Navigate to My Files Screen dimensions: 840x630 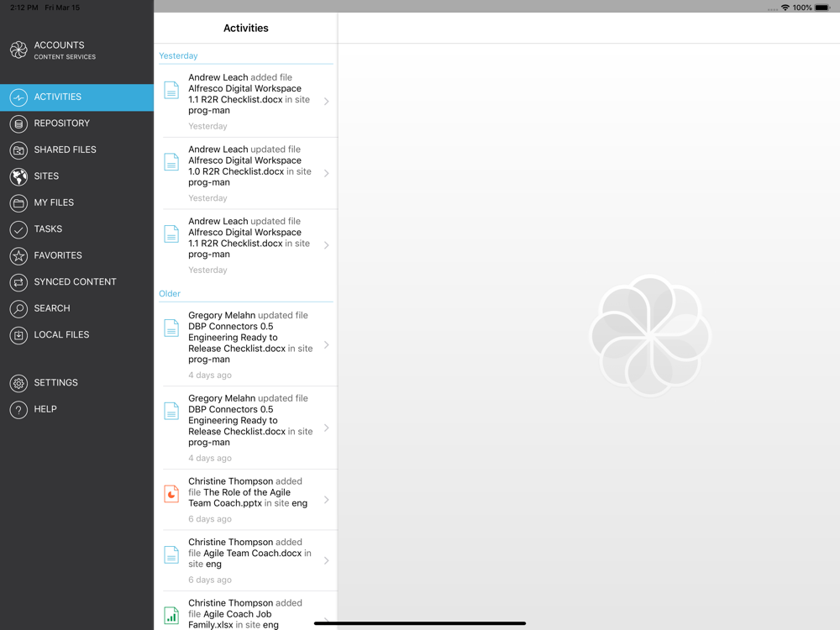pyautogui.click(x=76, y=202)
